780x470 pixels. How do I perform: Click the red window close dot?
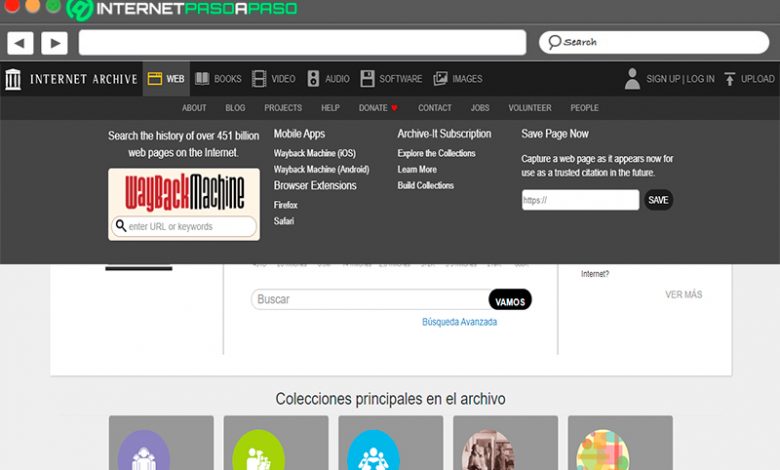[x=12, y=5]
